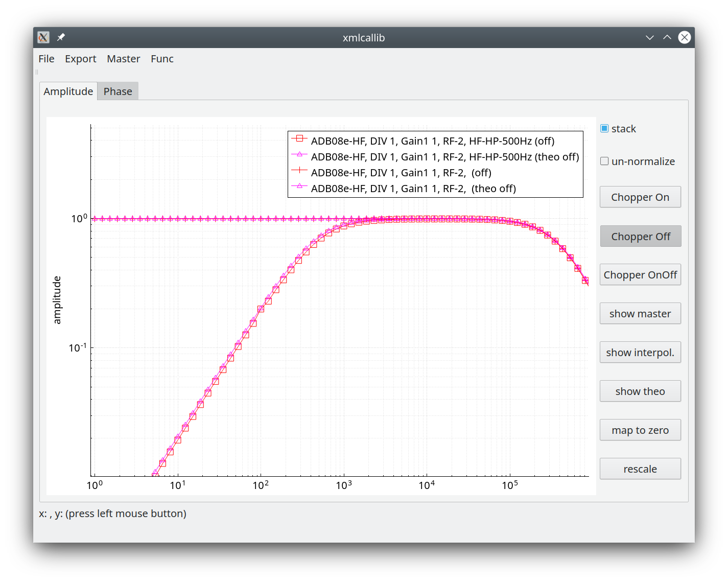The width and height of the screenshot is (728, 582).
Task: Click the triangle legend marker for RF-2, (theo off)
Action: 299,186
